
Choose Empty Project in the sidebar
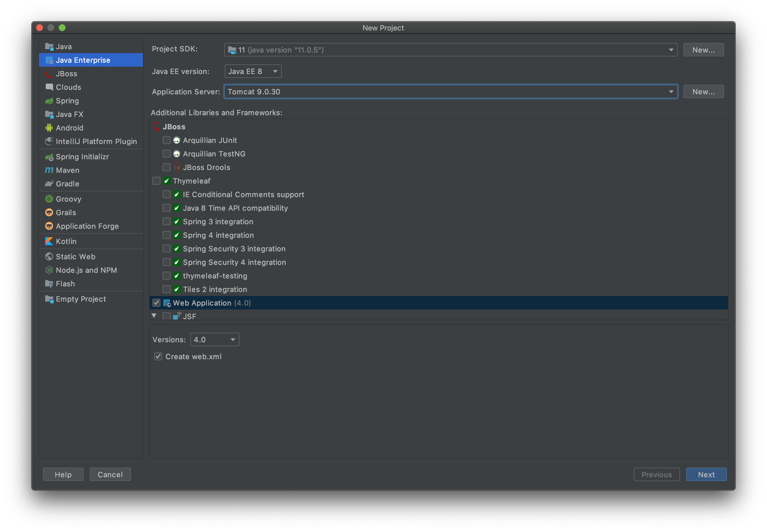click(x=81, y=299)
